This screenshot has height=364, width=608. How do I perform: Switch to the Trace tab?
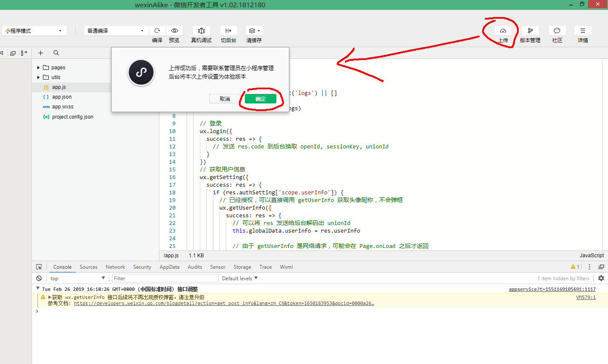coord(265,267)
